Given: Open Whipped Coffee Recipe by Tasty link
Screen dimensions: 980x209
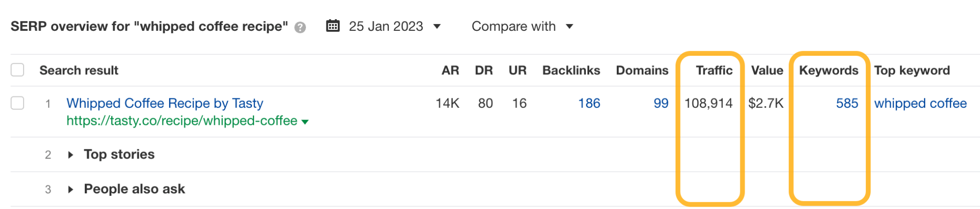Looking at the screenshot, I should coord(165,103).
